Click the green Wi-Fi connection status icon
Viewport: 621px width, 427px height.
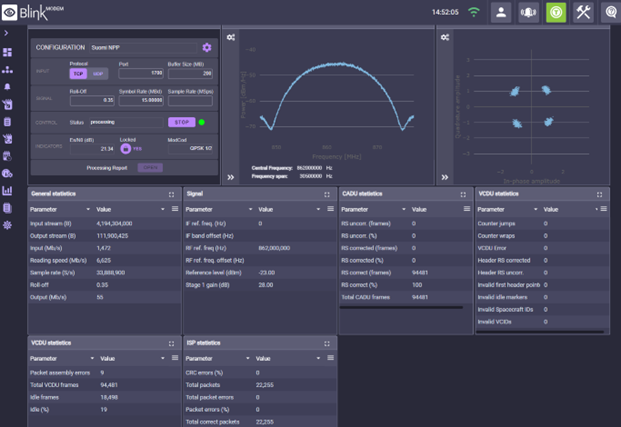click(x=474, y=12)
